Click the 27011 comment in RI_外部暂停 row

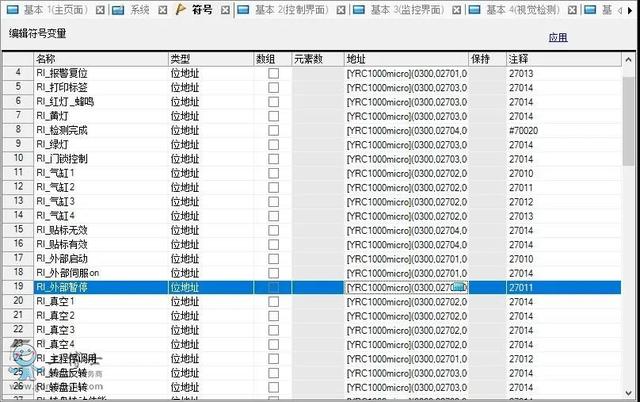(x=564, y=287)
